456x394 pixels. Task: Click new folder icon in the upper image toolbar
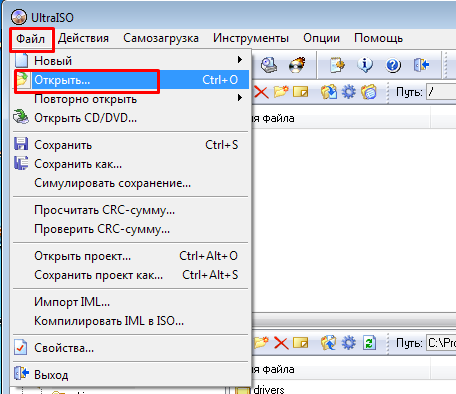[281, 92]
